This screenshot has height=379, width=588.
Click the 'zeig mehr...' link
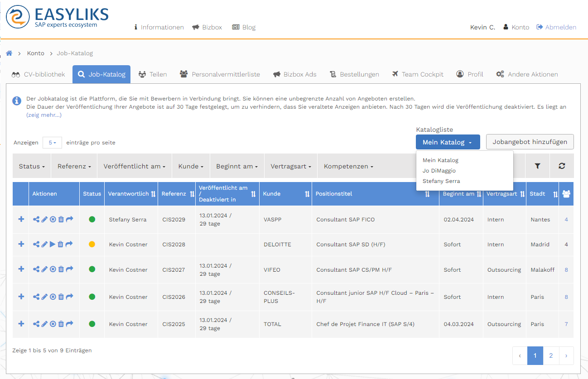tap(44, 115)
